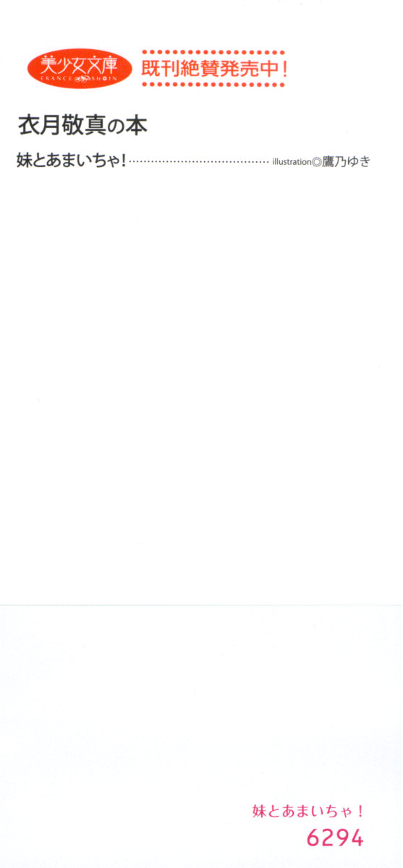Click the red oval 美少女文庫 logo
Image resolution: width=403 pixels, height=868 pixels.
80,69
